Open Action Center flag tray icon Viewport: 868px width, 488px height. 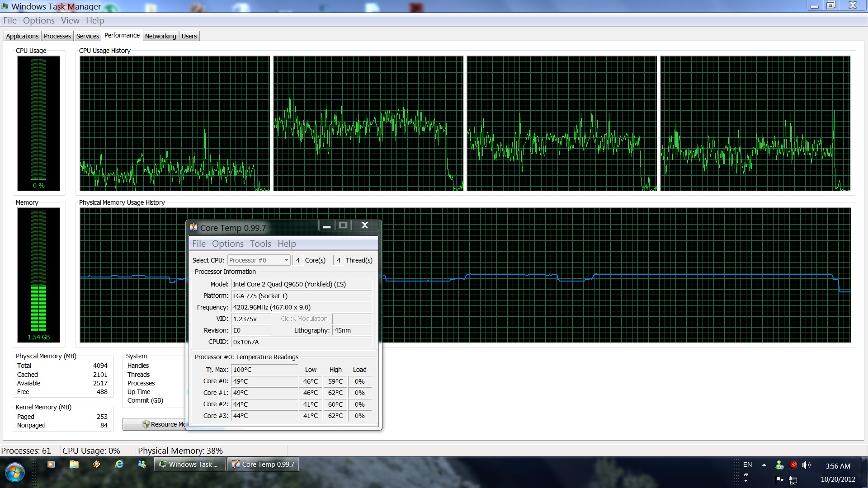click(x=779, y=479)
